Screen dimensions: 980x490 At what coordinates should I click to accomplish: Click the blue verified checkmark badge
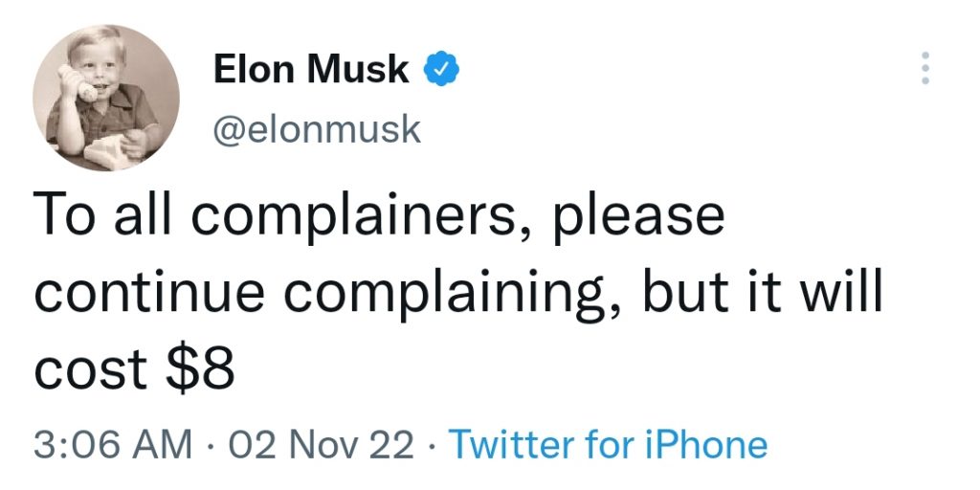pos(442,69)
